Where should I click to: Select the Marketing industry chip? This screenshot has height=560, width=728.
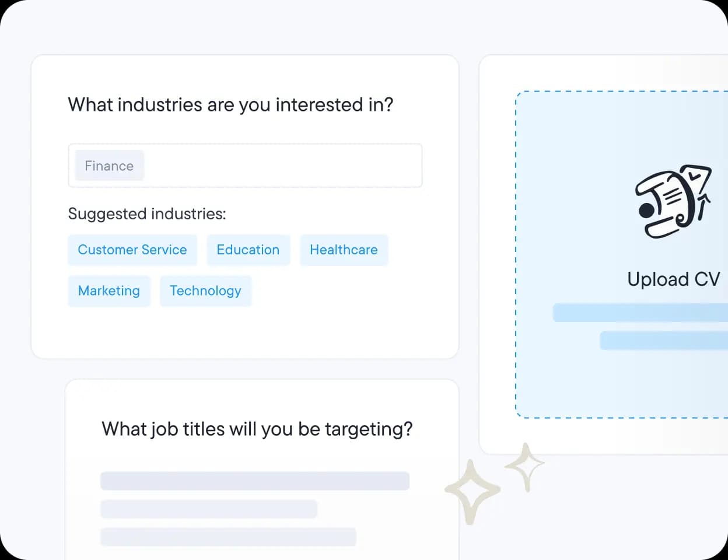point(109,290)
